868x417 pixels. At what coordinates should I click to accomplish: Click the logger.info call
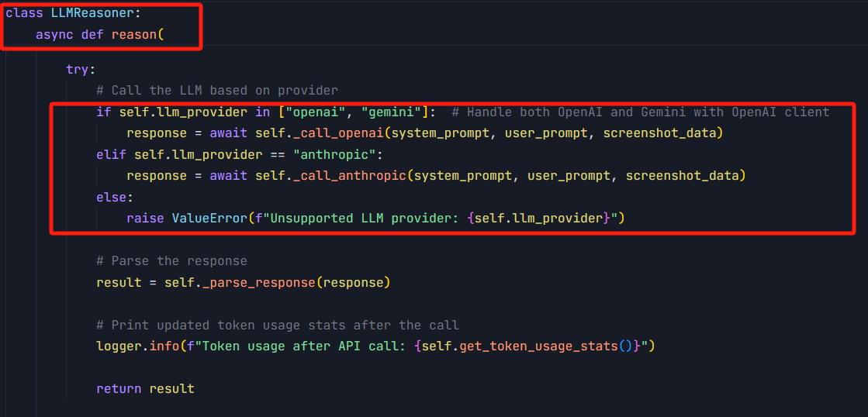[126, 346]
